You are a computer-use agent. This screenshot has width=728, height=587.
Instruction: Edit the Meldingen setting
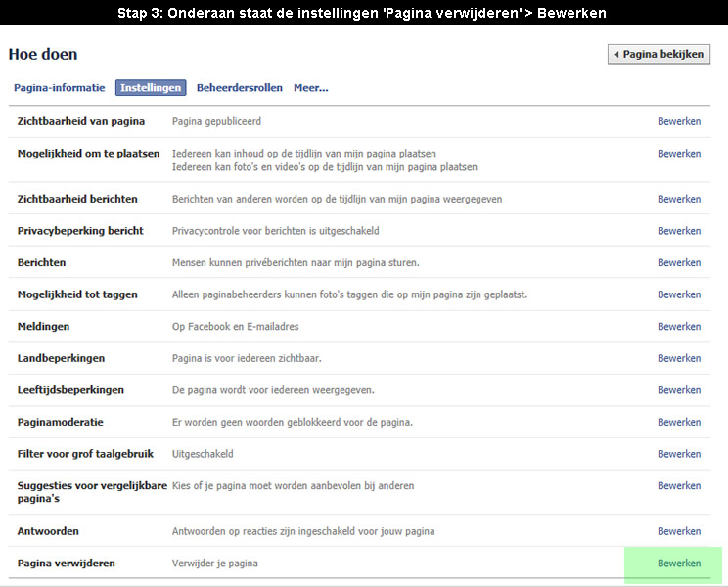click(679, 327)
